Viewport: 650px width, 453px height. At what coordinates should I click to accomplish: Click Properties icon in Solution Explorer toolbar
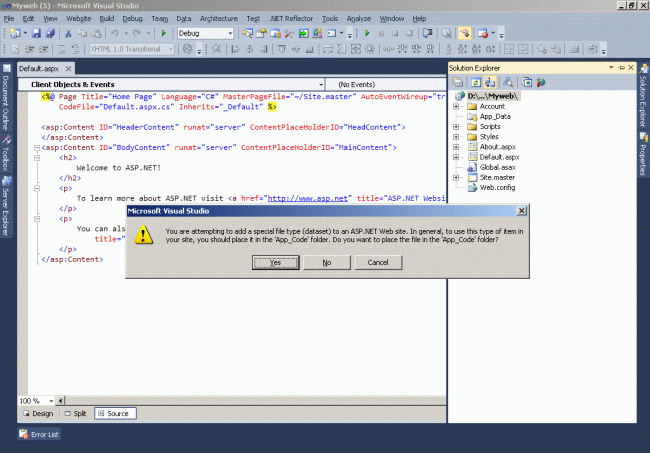click(458, 82)
